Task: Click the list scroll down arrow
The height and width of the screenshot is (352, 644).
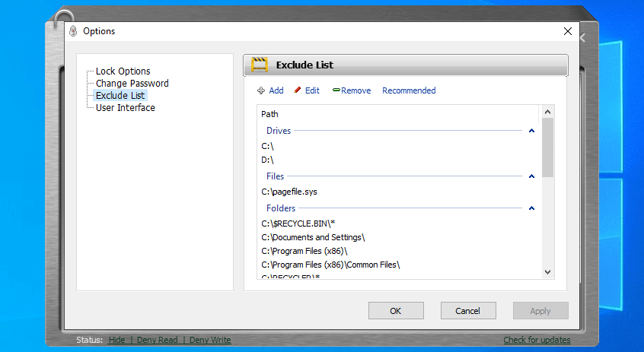Action: pyautogui.click(x=547, y=272)
